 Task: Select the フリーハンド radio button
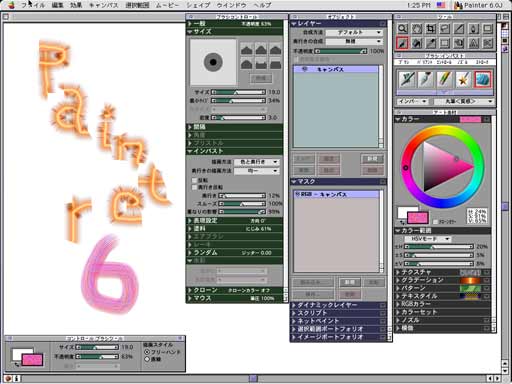coord(147,352)
